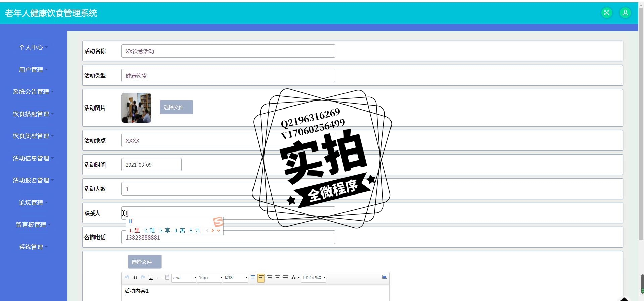Expand the 留言板管理 sidebar menu
The width and height of the screenshot is (644, 301).
[x=33, y=225]
